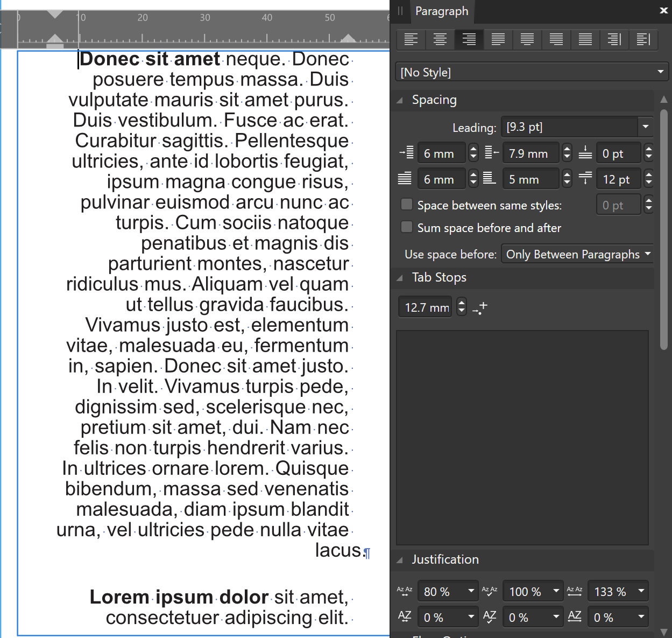Click the tab stop position field
The image size is (672, 638).
tap(425, 307)
